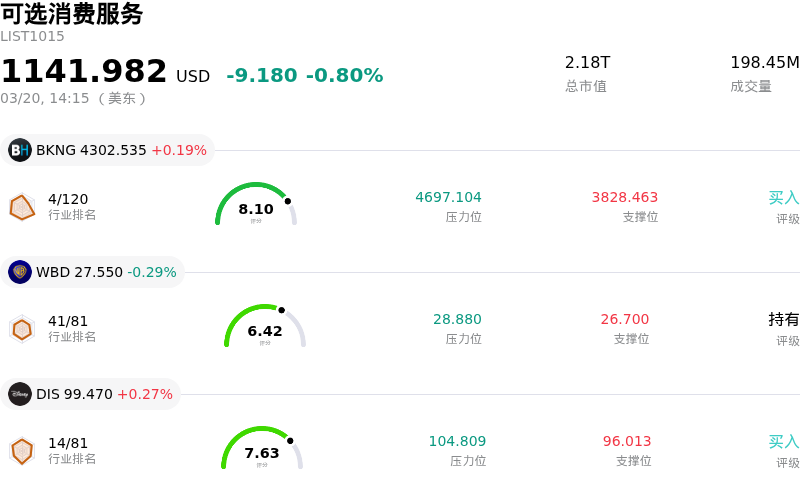800x488 pixels.
Task: Click DIS's 买入 rating
Action: [x=784, y=442]
